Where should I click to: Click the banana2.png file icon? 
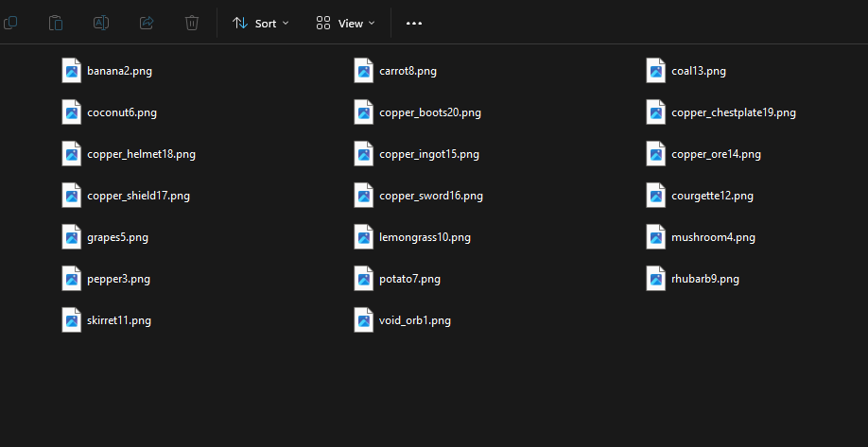pos(72,71)
